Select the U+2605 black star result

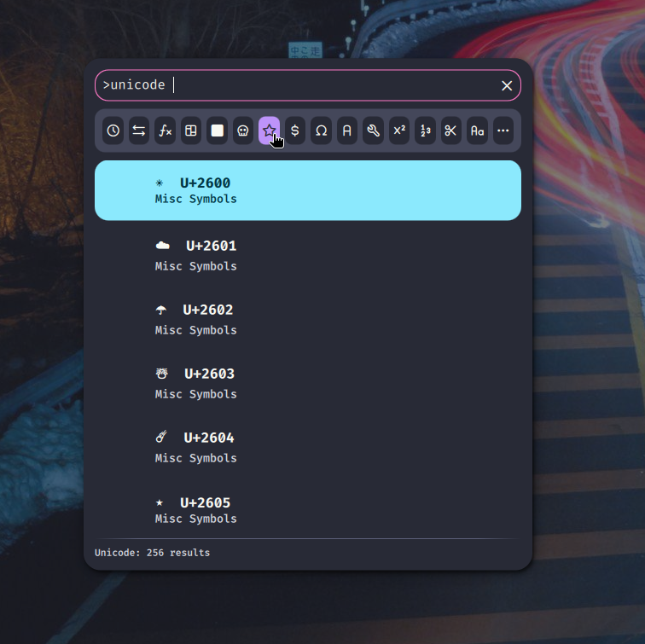308,510
